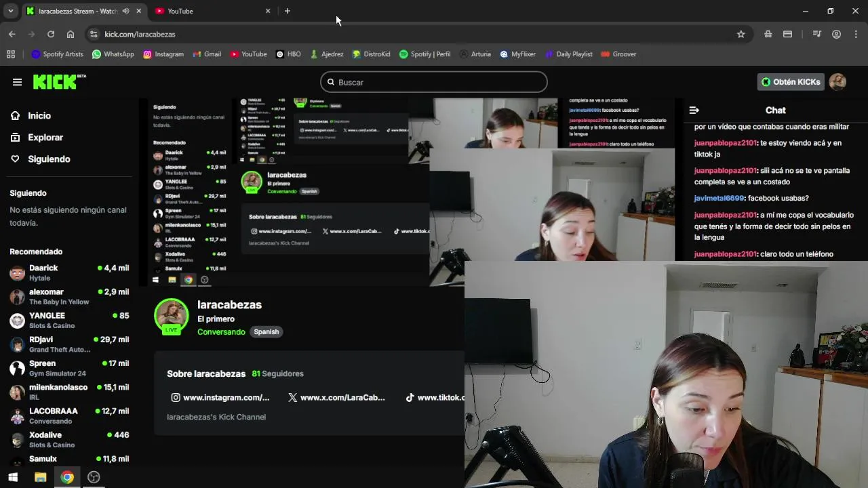Open recommended channel RDjavi
This screenshot has height=488, width=868.
69,344
